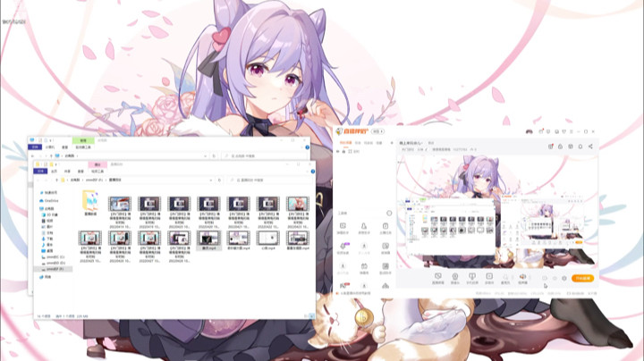Expand the speaker options arrow in Livehime
This screenshot has height=361, width=644.
coord(529,278)
